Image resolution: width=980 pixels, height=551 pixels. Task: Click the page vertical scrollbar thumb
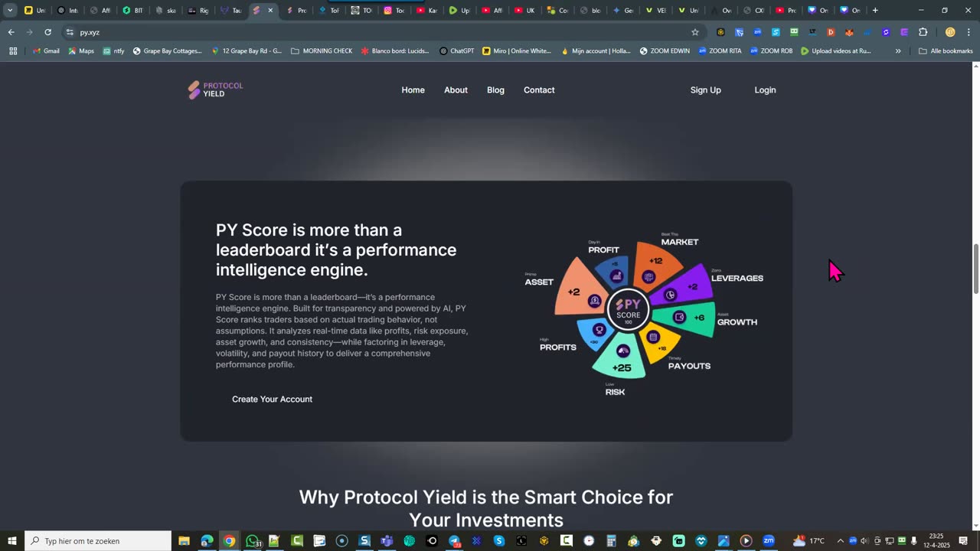[975, 269]
